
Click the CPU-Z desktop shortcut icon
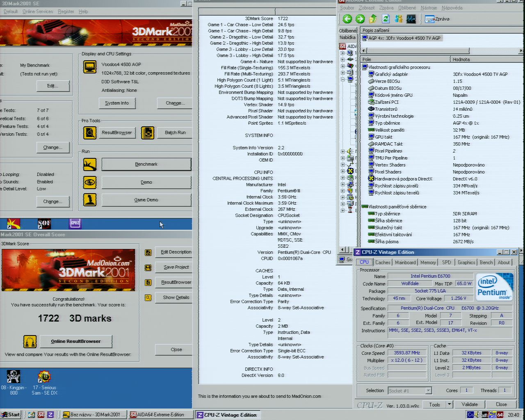[x=75, y=224]
